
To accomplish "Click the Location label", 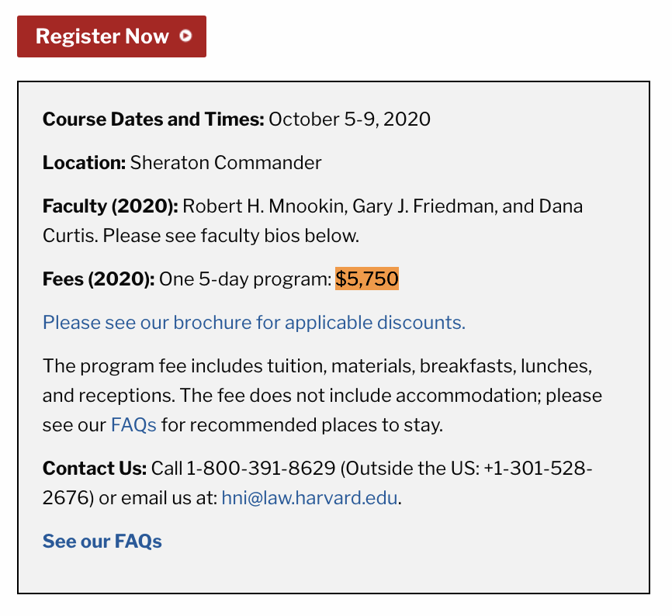I will click(x=84, y=163).
